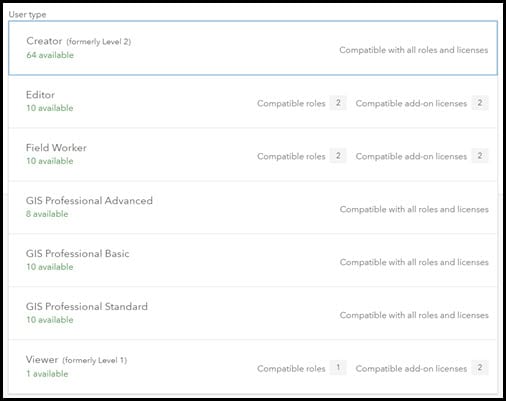This screenshot has width=506, height=401.
Task: Choose the Editor user type
Action: point(253,101)
